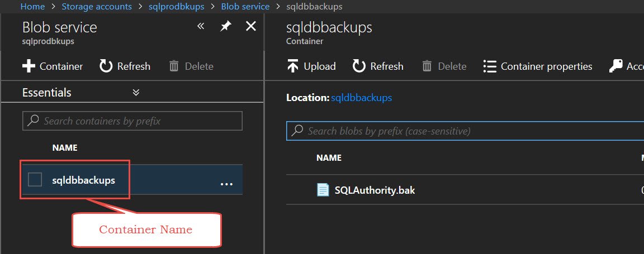Click the Search blobs by prefix box
The image size is (644, 254).
tap(465, 131)
